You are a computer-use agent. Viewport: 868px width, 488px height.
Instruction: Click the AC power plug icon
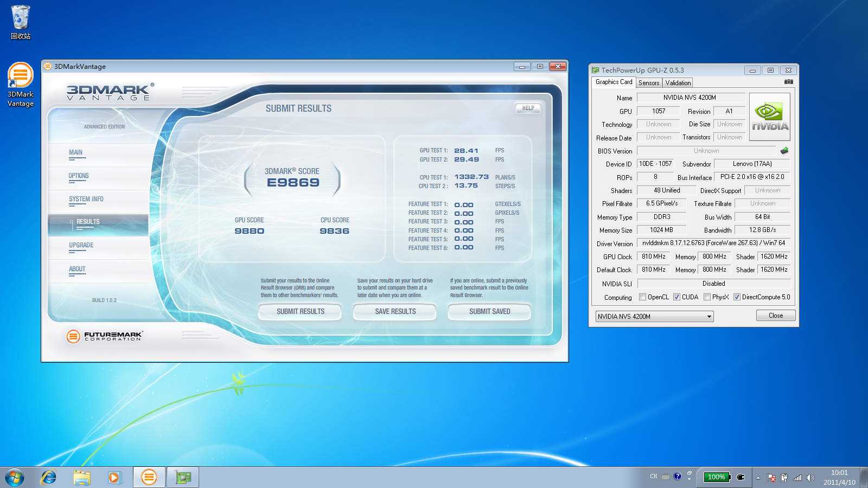pos(741,477)
